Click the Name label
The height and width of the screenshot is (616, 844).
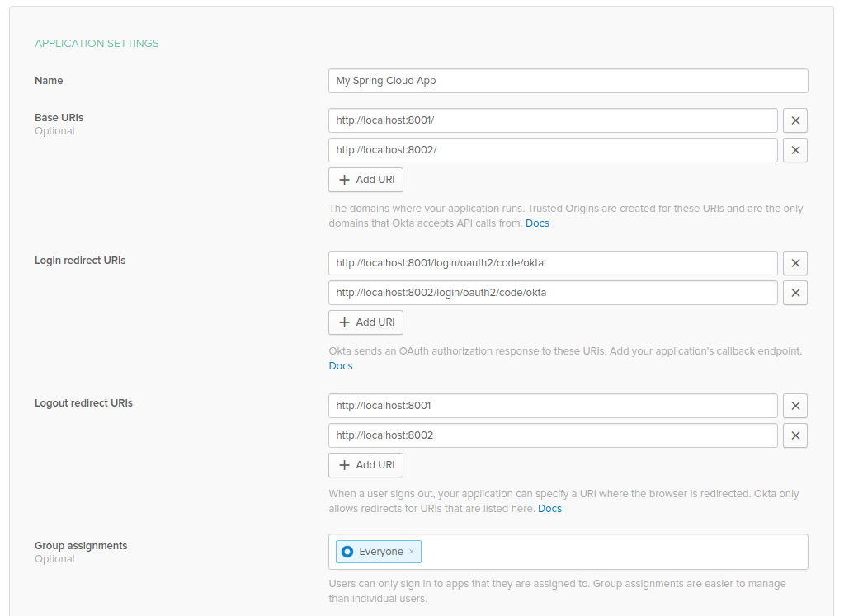(x=49, y=81)
